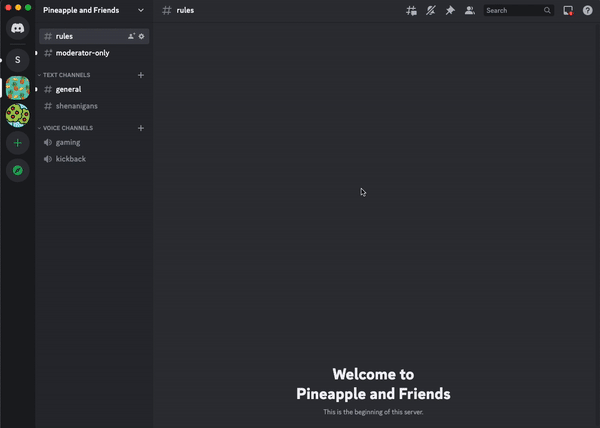The width and height of the screenshot is (600, 428).
Task: Toggle member list icon
Action: coord(470,10)
